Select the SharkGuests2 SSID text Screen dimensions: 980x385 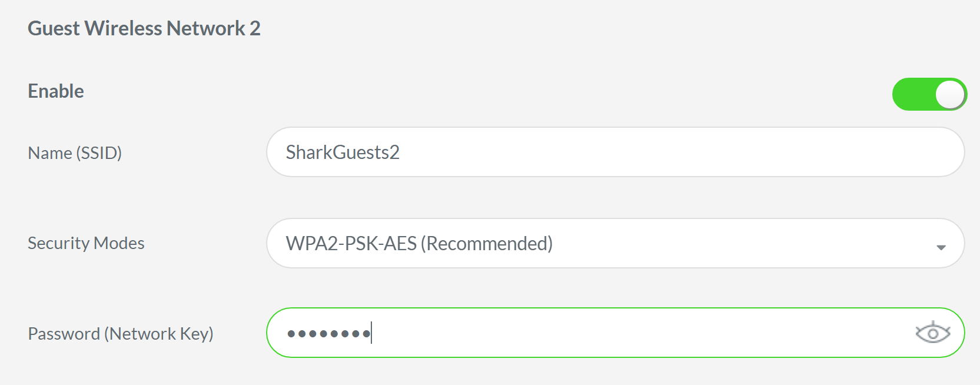pyautogui.click(x=344, y=152)
